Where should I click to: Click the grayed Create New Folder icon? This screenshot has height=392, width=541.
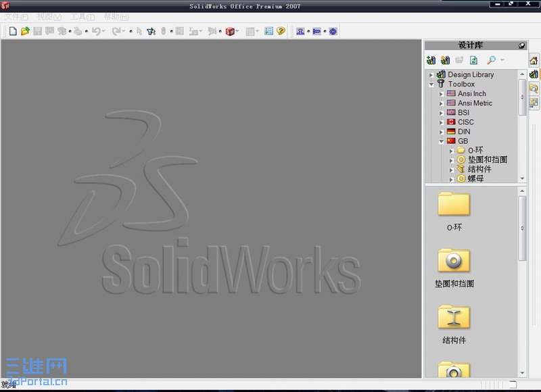click(x=459, y=60)
